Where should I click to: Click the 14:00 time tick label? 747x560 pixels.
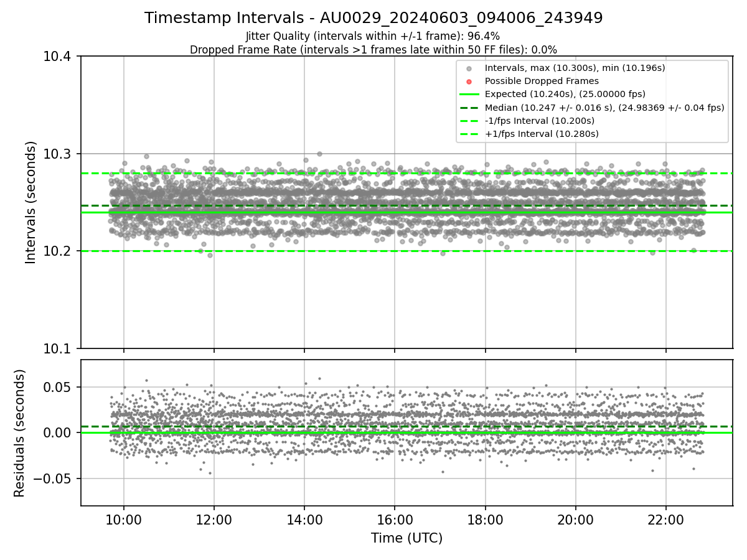(304, 519)
